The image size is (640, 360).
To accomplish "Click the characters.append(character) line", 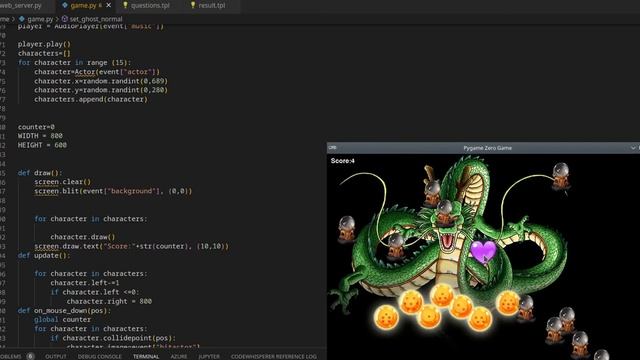I will pyautogui.click(x=91, y=99).
